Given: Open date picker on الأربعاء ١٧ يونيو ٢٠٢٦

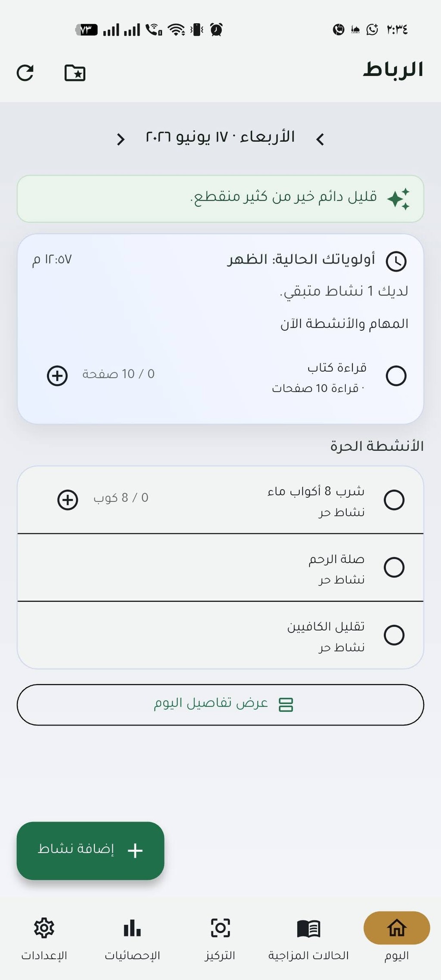Looking at the screenshot, I should pyautogui.click(x=220, y=137).
